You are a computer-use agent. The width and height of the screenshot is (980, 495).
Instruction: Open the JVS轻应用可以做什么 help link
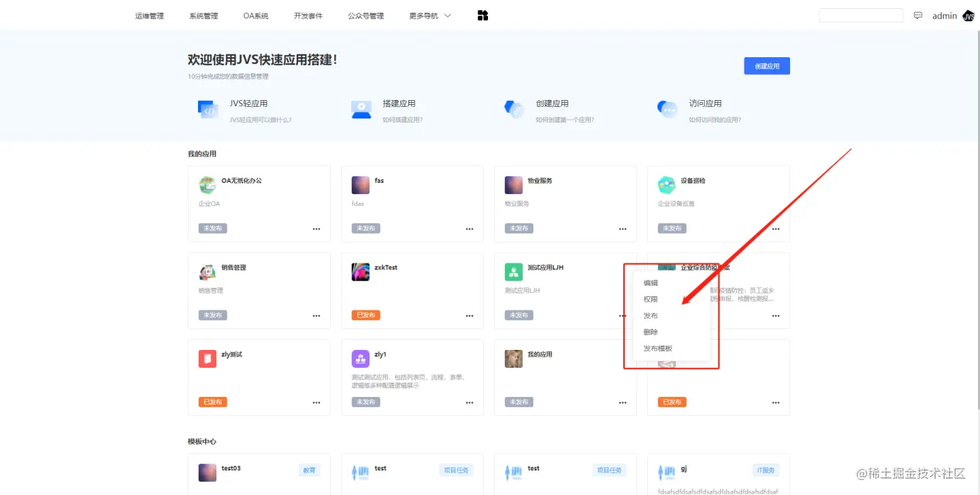click(x=261, y=120)
